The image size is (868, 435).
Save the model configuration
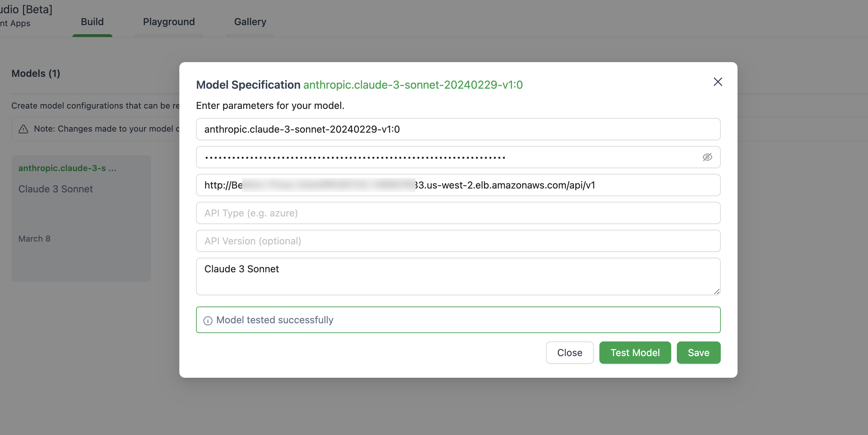coord(698,353)
